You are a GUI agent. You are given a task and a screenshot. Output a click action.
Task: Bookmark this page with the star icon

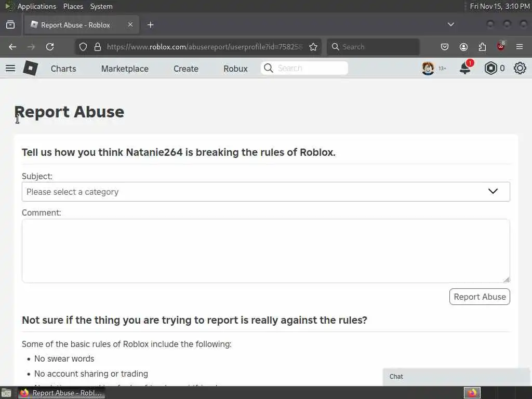(x=313, y=47)
